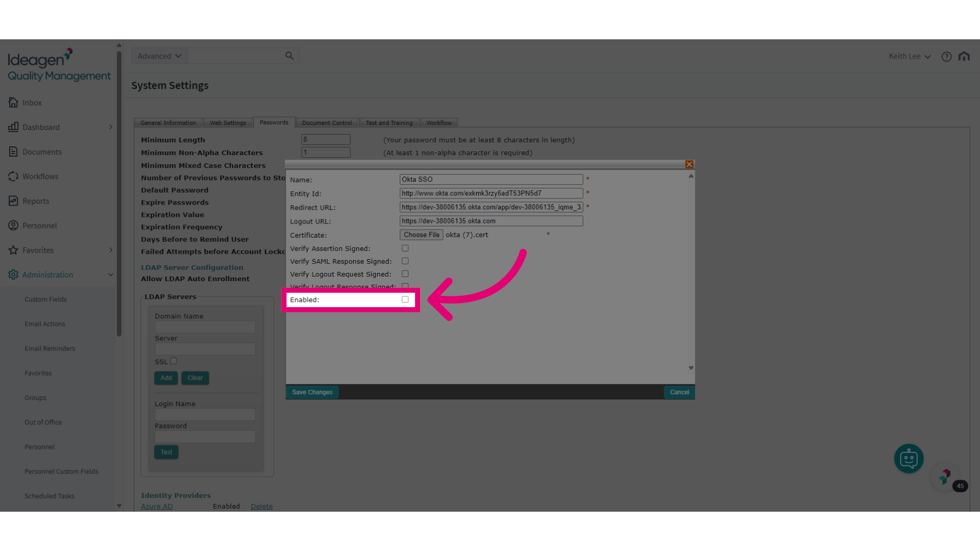Open the Web Settings tab
The image size is (980, 551).
pos(228,123)
